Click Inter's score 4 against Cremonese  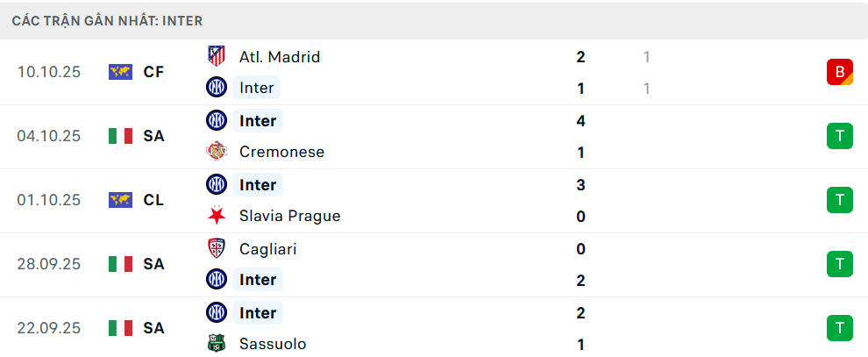(x=580, y=120)
